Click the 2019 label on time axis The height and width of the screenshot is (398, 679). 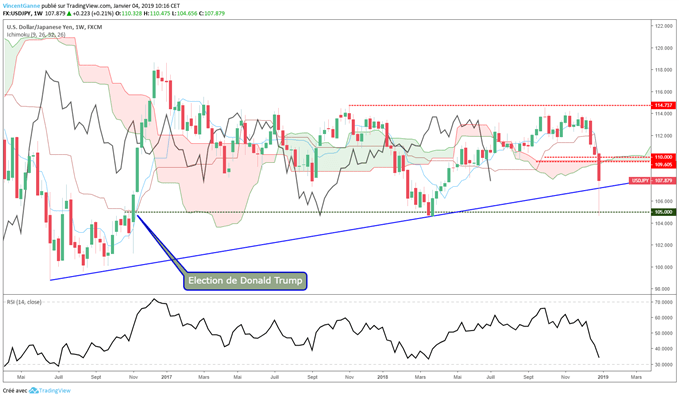click(603, 377)
